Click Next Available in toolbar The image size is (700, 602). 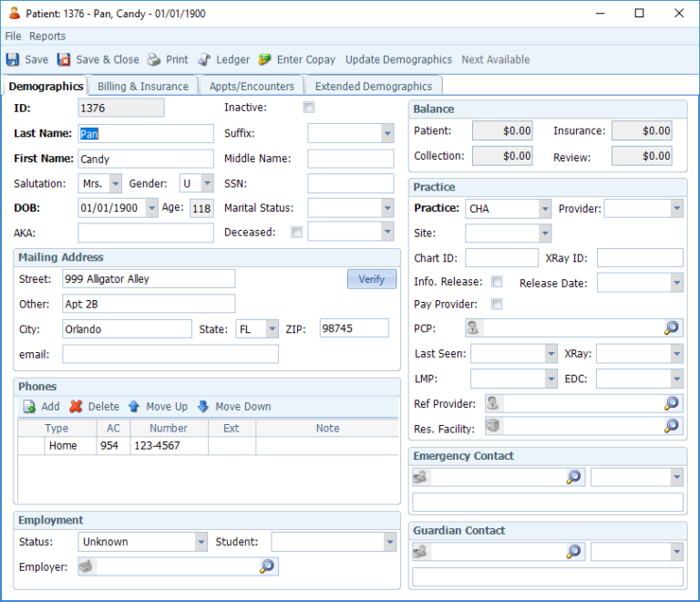coord(496,59)
